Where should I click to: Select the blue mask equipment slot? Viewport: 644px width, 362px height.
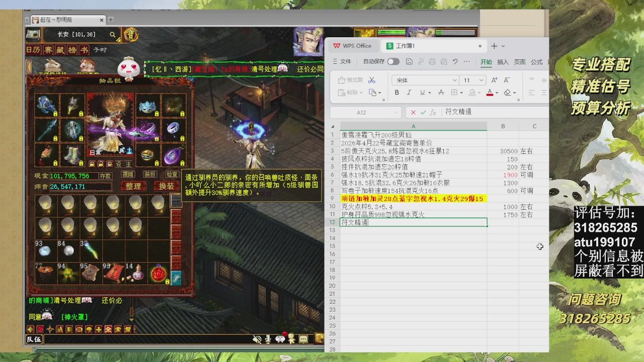(148, 106)
